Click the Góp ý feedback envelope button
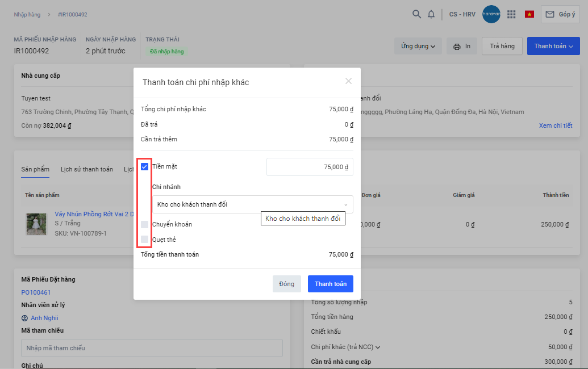This screenshot has height=369, width=588. (560, 14)
